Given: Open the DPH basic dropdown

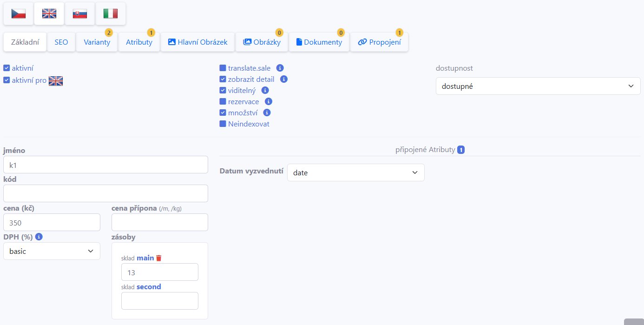Looking at the screenshot, I should pos(52,251).
